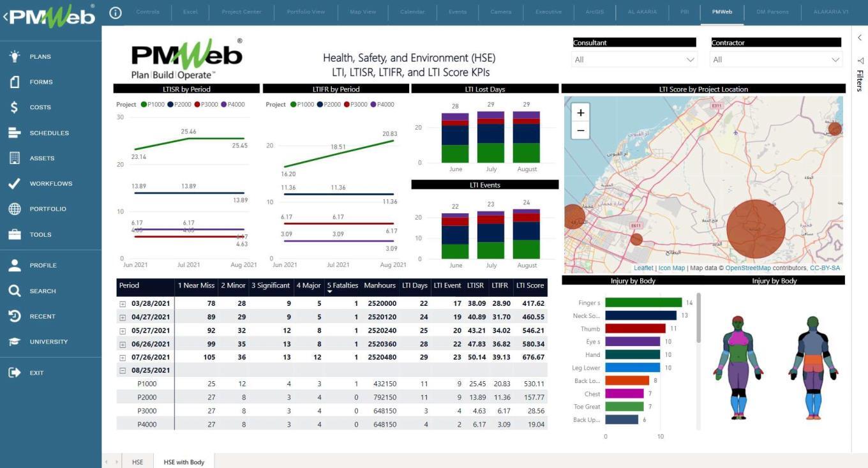Click the Exit icon in sidebar
The image size is (868, 468).
coord(15,372)
